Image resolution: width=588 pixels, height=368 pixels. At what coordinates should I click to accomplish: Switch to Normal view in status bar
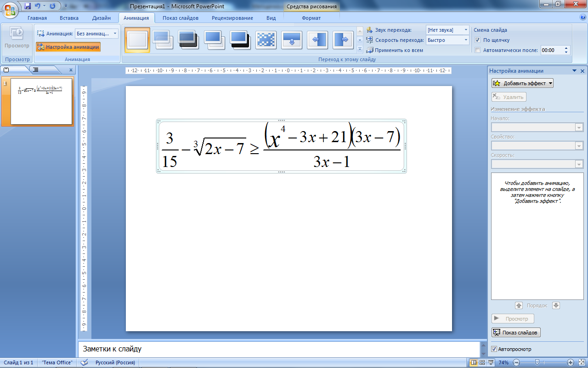(474, 362)
